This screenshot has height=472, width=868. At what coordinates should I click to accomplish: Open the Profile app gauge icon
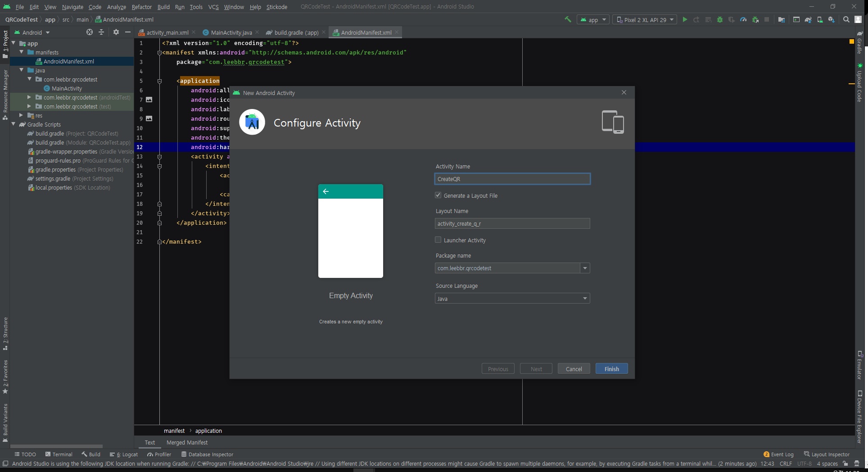coord(743,19)
